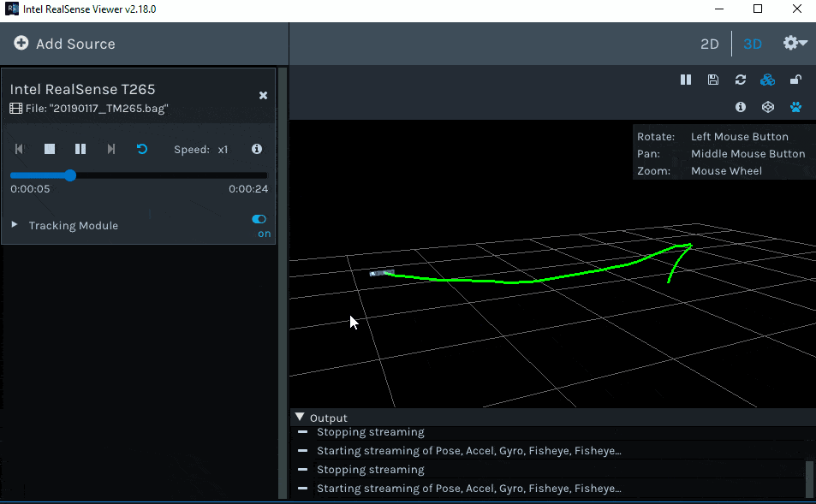Turn off the Tracking Module toggle
The width and height of the screenshot is (816, 504).
[x=259, y=219]
